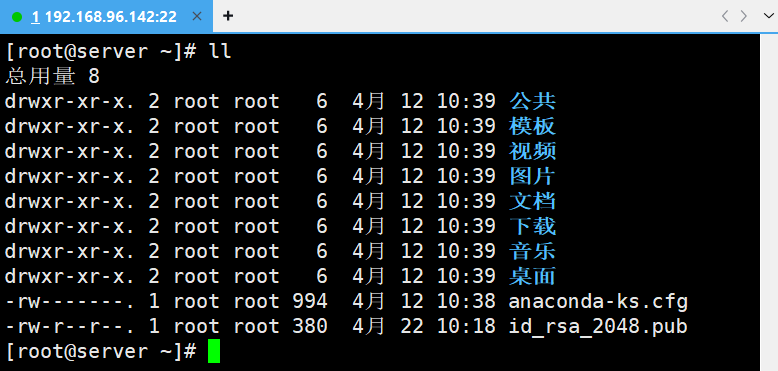Screen dimensions: 778x371
Task: Click the typed command ll
Action: tap(220, 51)
